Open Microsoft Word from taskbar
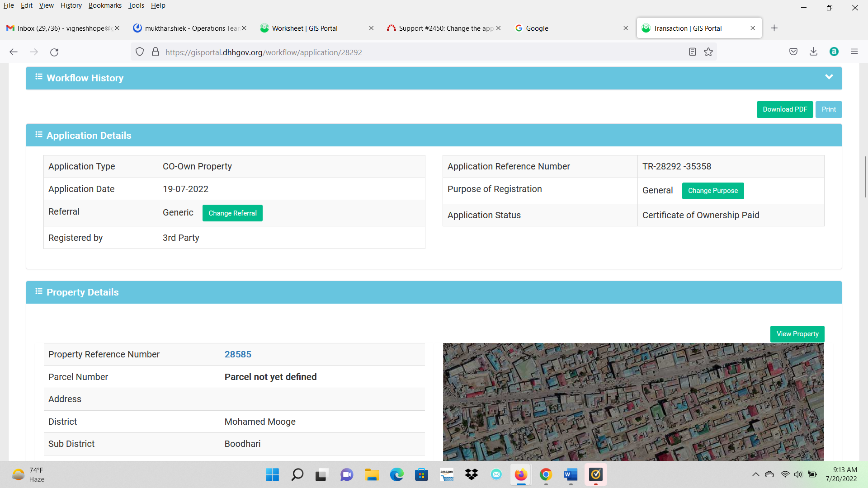 [571, 474]
